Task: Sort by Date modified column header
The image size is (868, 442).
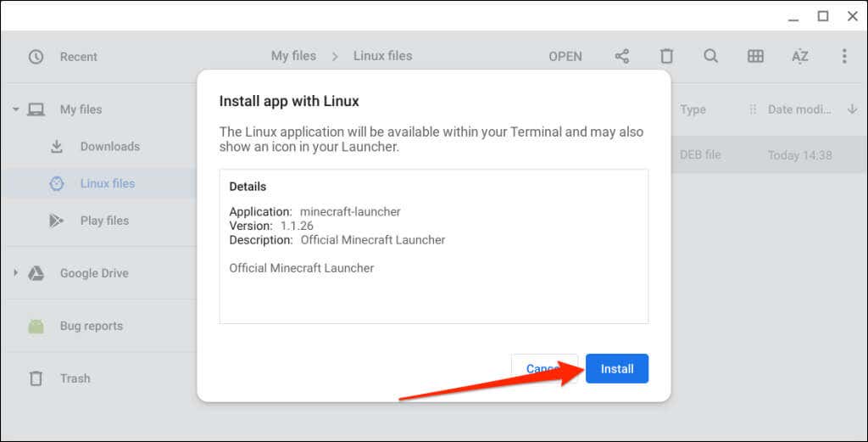Action: (x=799, y=109)
